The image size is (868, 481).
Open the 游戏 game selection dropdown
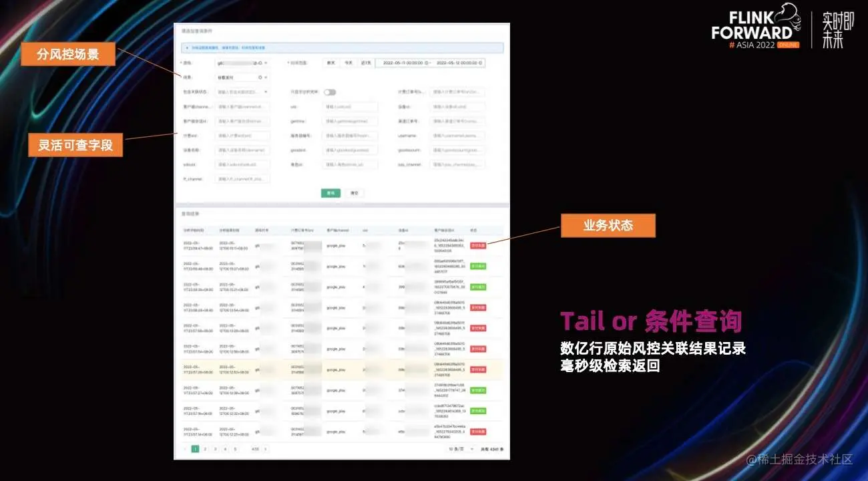pyautogui.click(x=242, y=63)
